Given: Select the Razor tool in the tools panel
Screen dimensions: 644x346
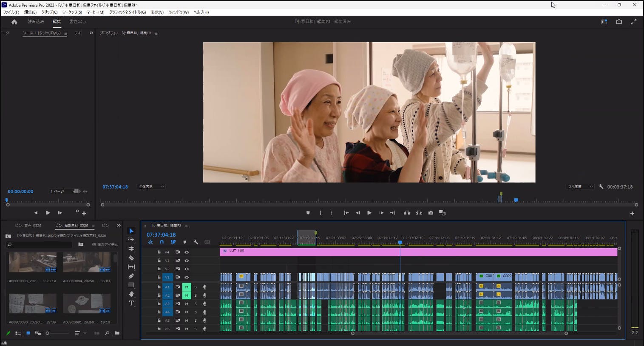Looking at the screenshot, I should click(131, 258).
